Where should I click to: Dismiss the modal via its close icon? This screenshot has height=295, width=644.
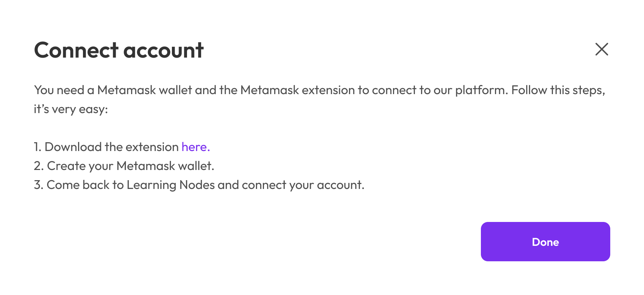coord(601,50)
